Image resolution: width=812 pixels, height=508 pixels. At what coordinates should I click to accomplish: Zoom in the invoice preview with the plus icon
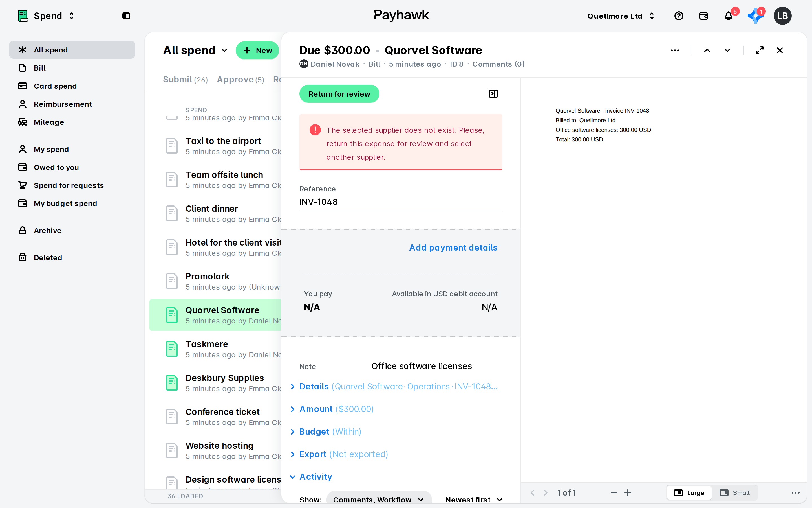[627, 492]
